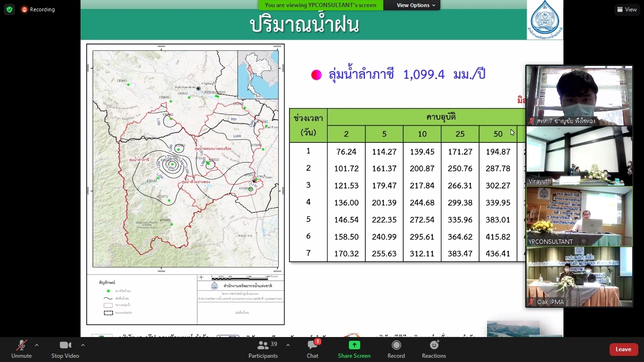Click the return period column header 50
Screen dimensions: 644x362
coord(498,134)
